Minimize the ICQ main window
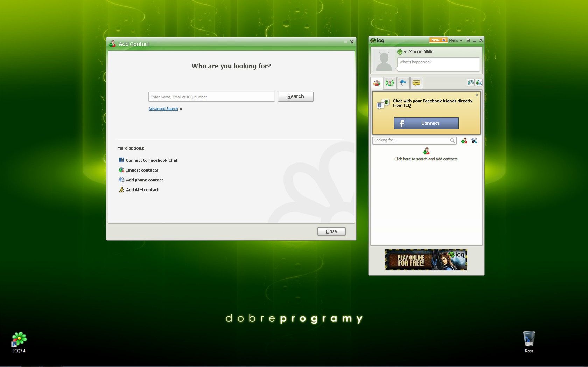This screenshot has width=588, height=367. [x=475, y=41]
